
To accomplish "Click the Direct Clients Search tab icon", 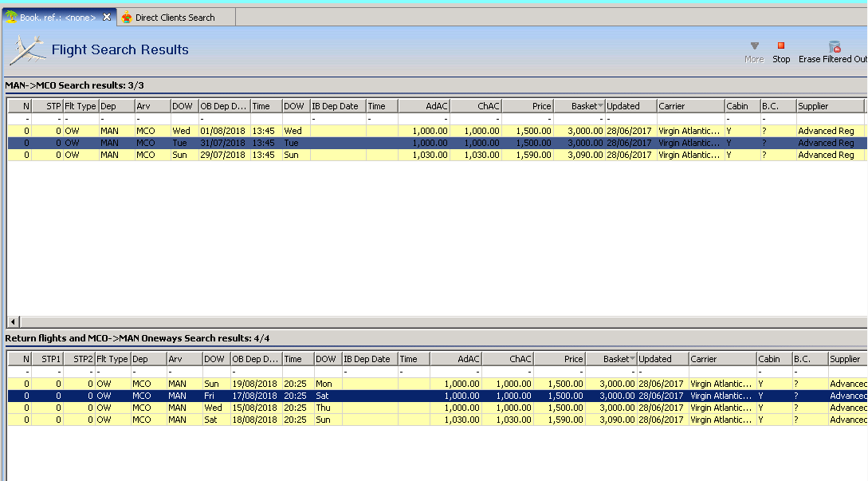I will pos(127,18).
